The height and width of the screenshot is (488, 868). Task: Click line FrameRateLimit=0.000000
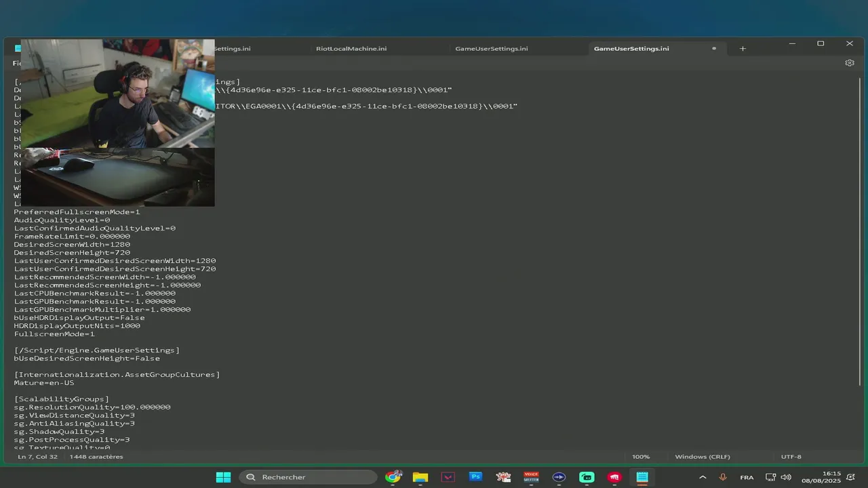(x=72, y=237)
